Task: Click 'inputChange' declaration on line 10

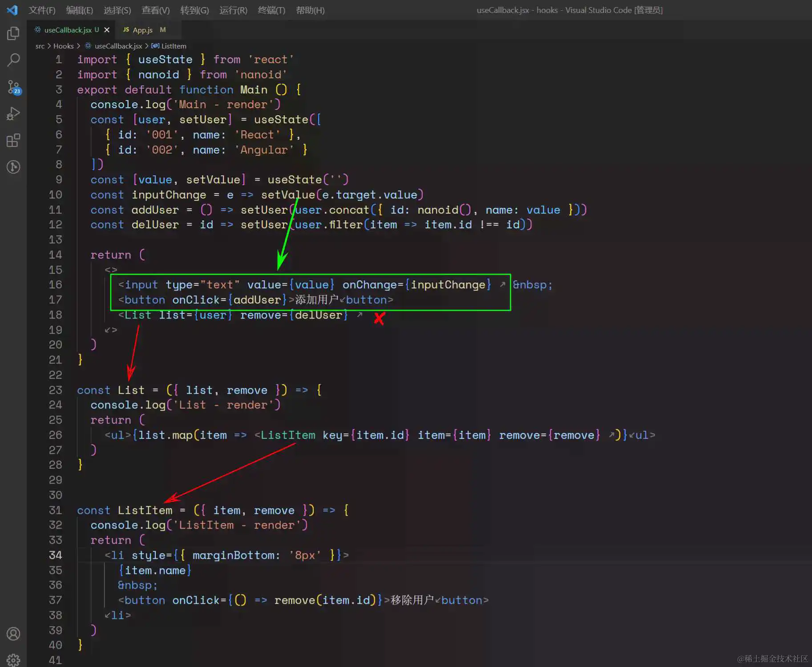Action: click(x=169, y=194)
